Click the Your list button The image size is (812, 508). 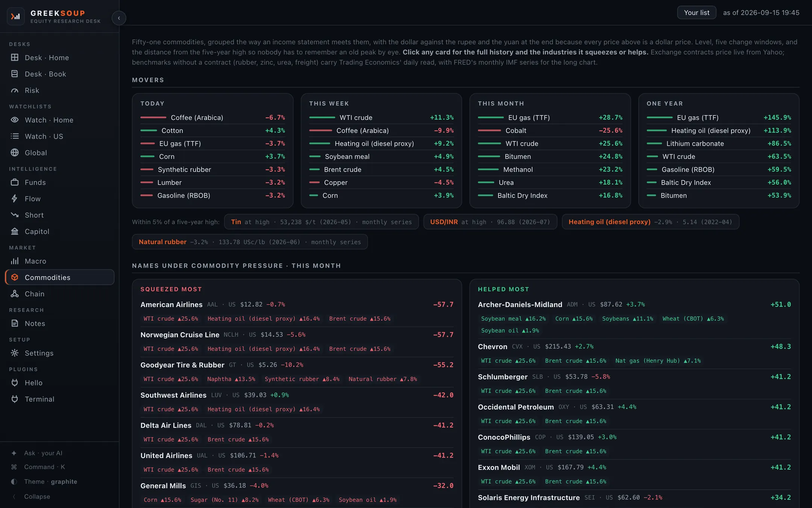point(697,12)
